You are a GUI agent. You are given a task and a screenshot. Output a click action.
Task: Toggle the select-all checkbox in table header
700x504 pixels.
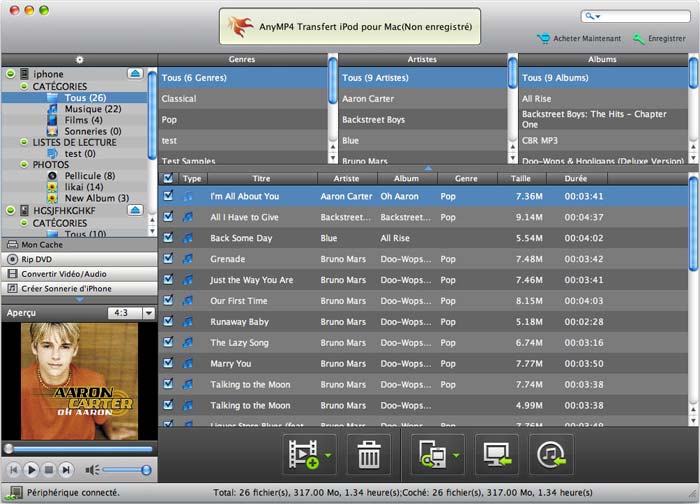tap(168, 179)
